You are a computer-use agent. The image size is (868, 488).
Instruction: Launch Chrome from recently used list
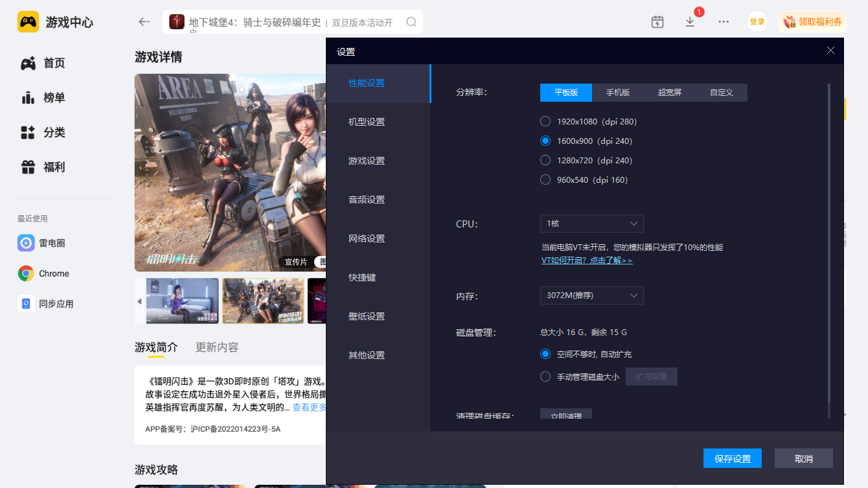point(43,273)
